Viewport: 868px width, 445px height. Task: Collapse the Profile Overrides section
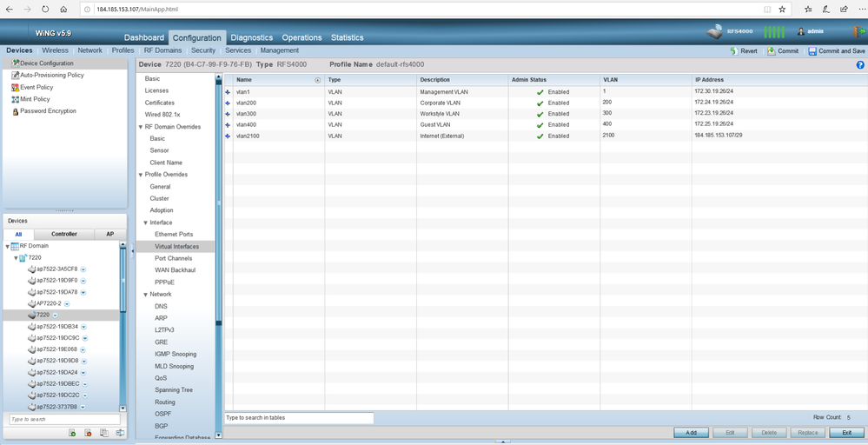141,175
